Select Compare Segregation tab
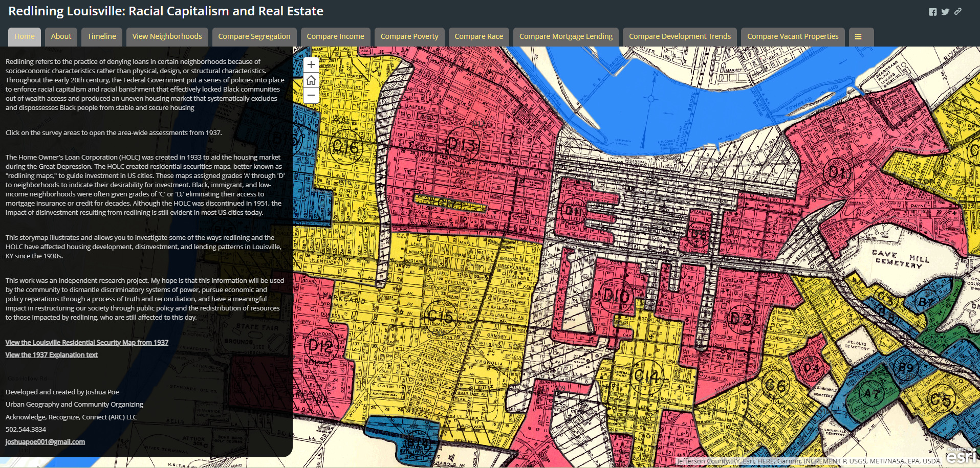 [254, 36]
